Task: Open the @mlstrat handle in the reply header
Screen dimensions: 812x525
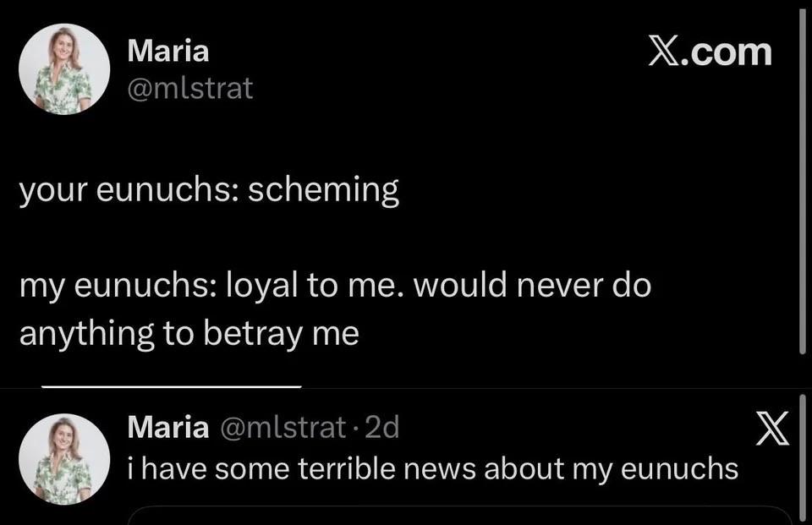Action: [x=283, y=428]
